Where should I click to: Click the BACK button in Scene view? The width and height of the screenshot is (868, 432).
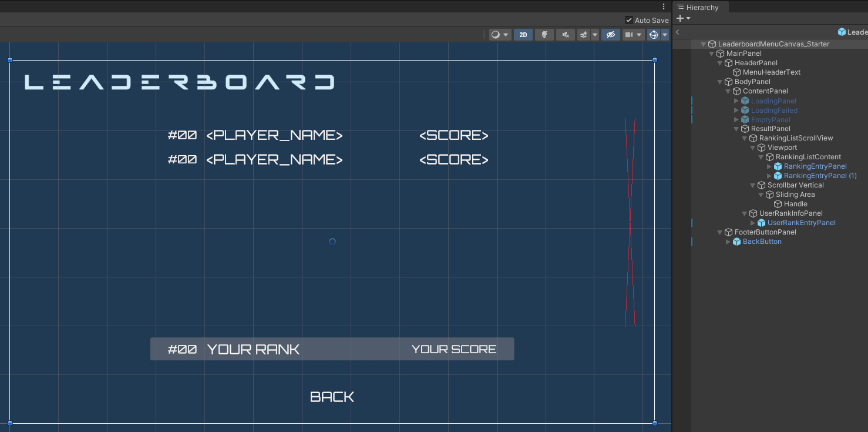point(332,397)
